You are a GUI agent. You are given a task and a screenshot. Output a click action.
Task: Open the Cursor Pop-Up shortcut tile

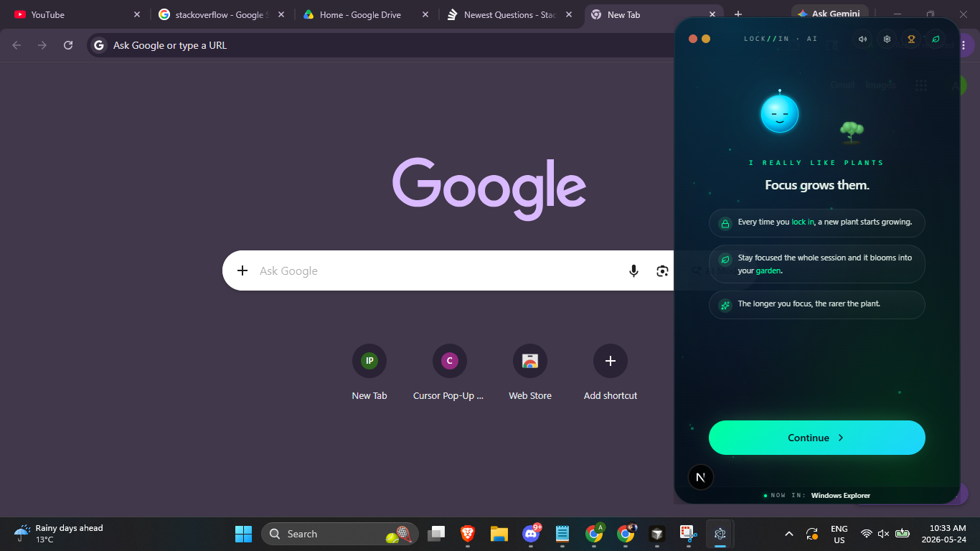tap(450, 372)
